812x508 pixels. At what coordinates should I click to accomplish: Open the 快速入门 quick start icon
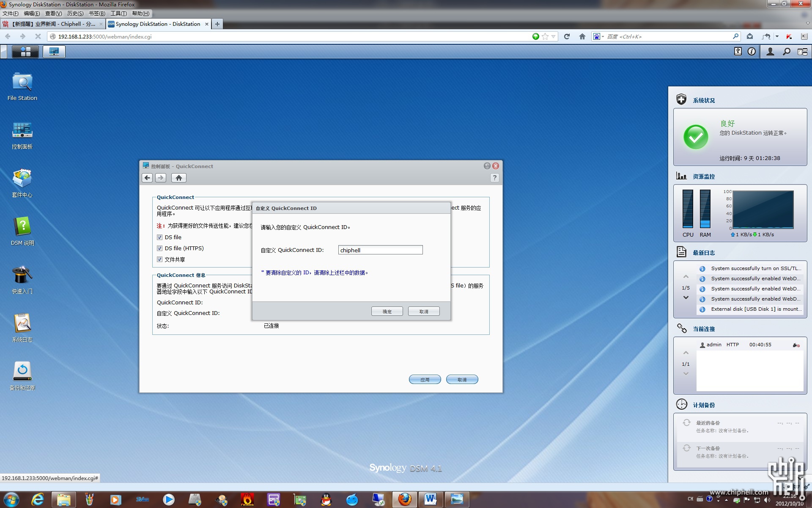[22, 280]
